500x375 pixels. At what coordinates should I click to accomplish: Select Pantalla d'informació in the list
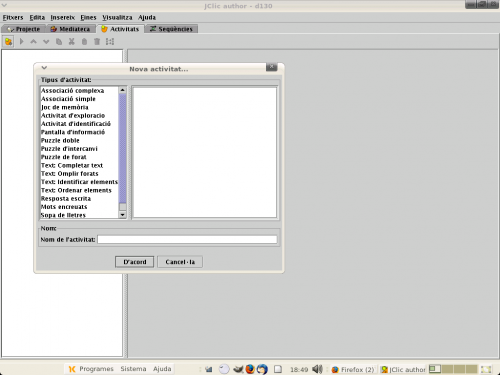point(79,132)
